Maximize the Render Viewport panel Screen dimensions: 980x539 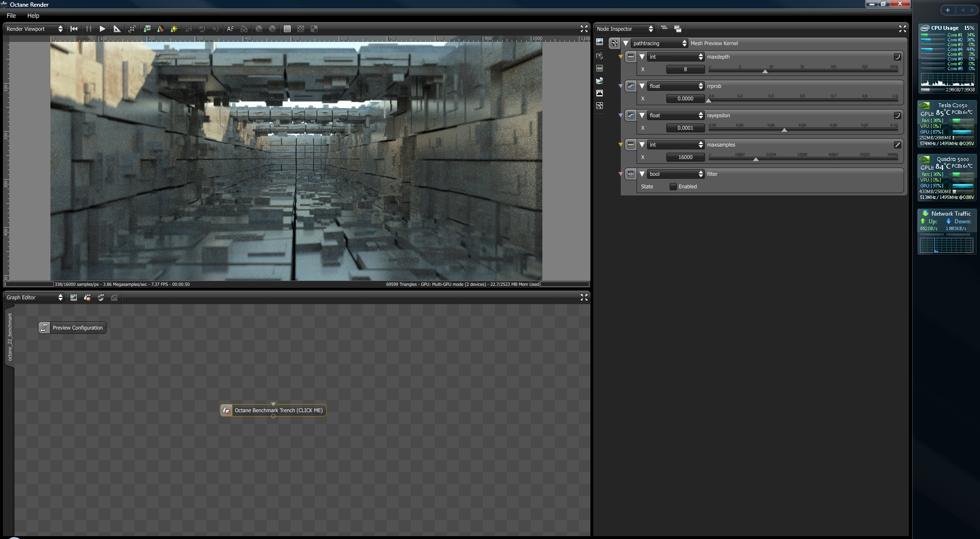584,29
